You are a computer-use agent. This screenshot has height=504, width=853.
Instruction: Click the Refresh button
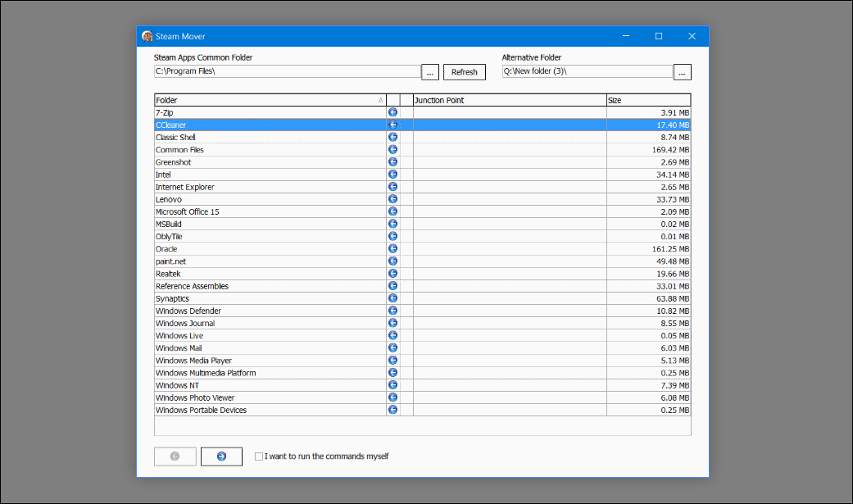pos(464,72)
